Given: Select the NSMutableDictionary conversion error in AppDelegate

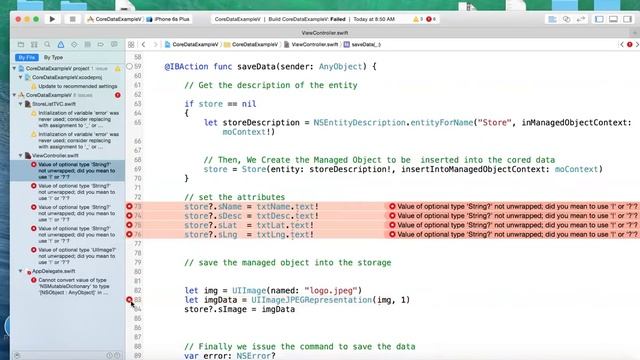Looking at the screenshot, I should [71, 286].
